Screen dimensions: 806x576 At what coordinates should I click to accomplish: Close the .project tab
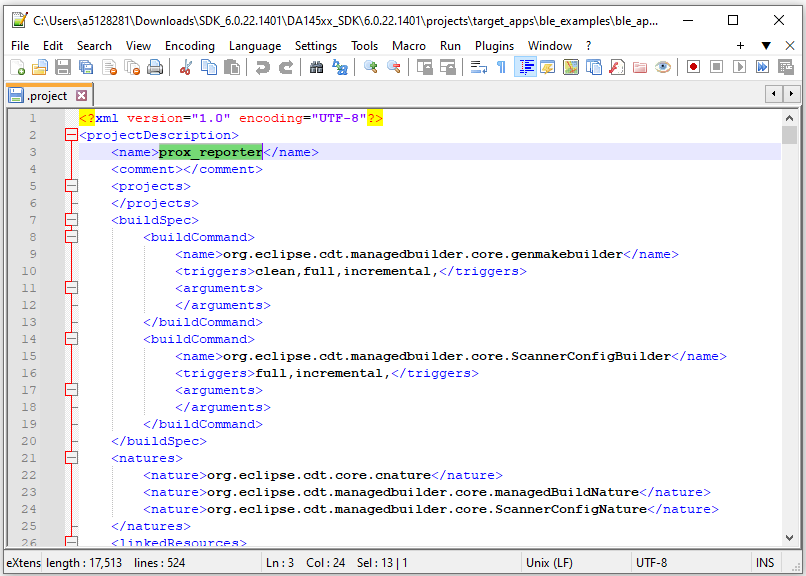81,96
